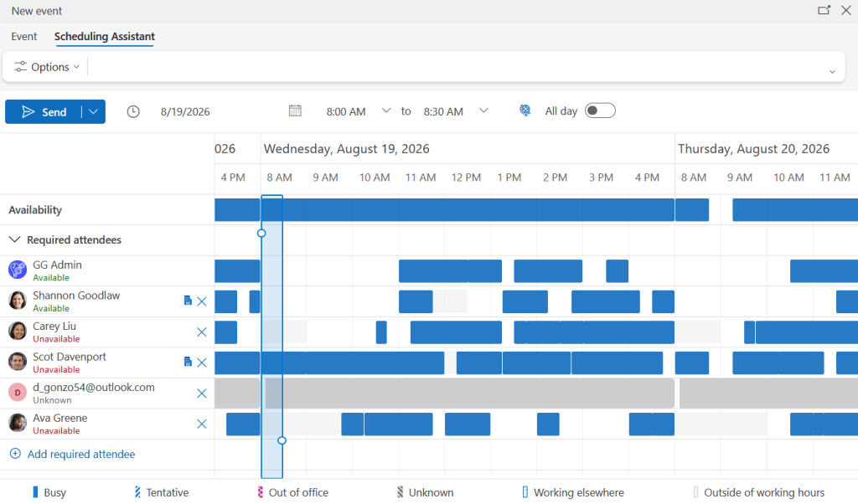Select the Wednesday, August 19, 2026 header

pos(346,149)
